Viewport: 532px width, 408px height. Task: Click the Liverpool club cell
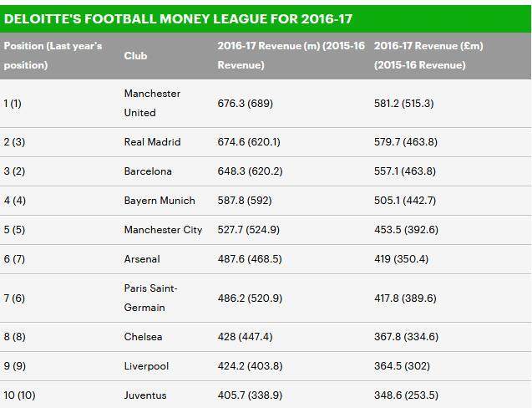(146, 366)
